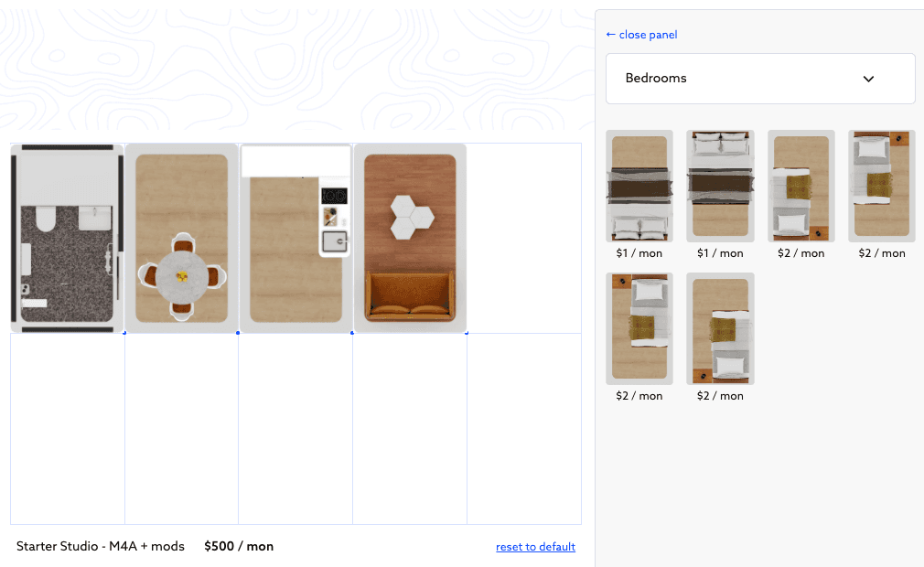Screen dimensions: 924x567
Task: Select the round dining table module
Action: [181, 238]
